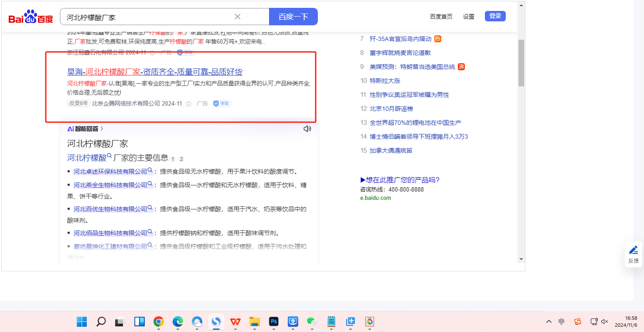The height and width of the screenshot is (332, 644).
Task: Play the AI answer audio with speaker icon
Action: click(307, 129)
